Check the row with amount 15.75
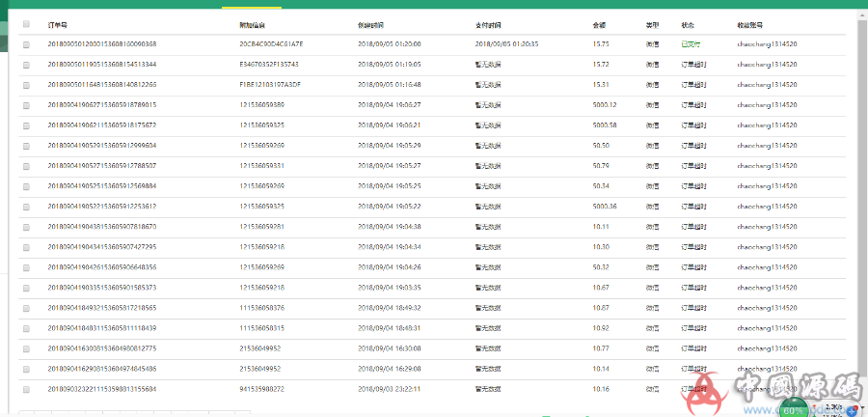 coord(26,44)
